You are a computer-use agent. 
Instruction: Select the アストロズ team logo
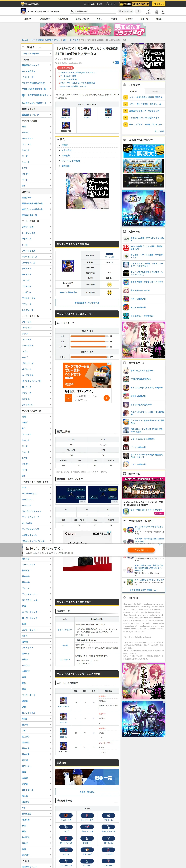(87, 849)
